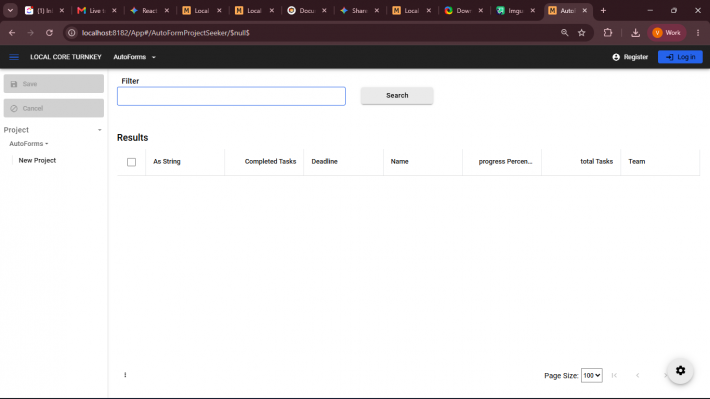Click the Log in button
Image resolution: width=710 pixels, height=399 pixels.
[680, 57]
